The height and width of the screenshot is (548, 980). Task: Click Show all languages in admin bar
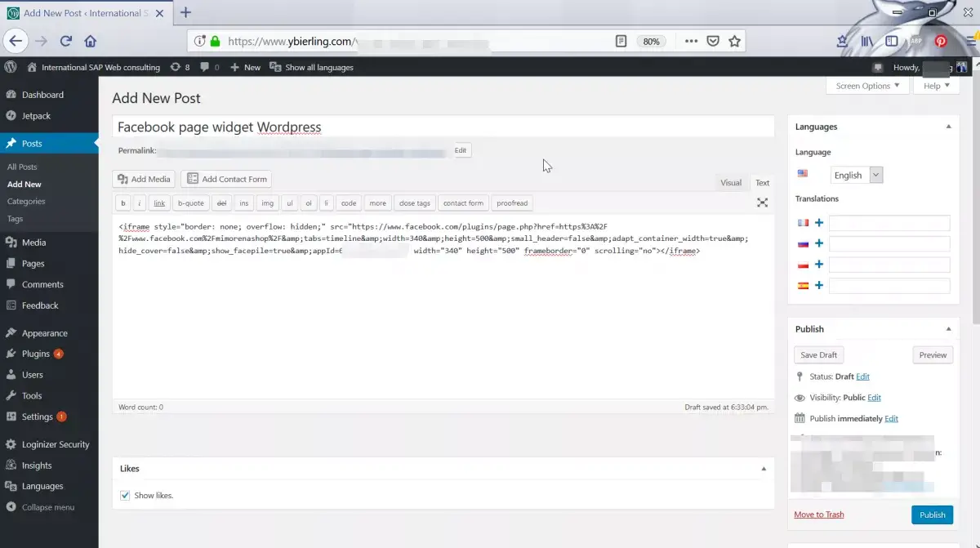(312, 67)
